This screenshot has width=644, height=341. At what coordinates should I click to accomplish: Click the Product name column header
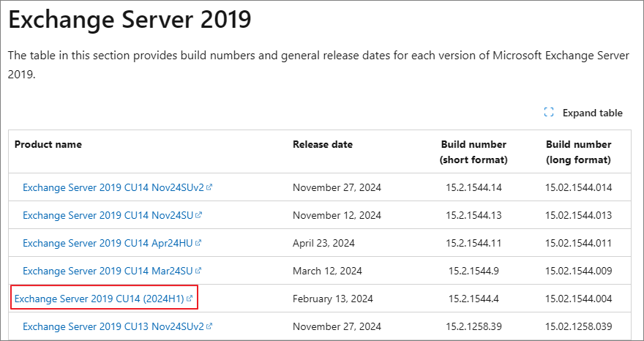coord(48,145)
